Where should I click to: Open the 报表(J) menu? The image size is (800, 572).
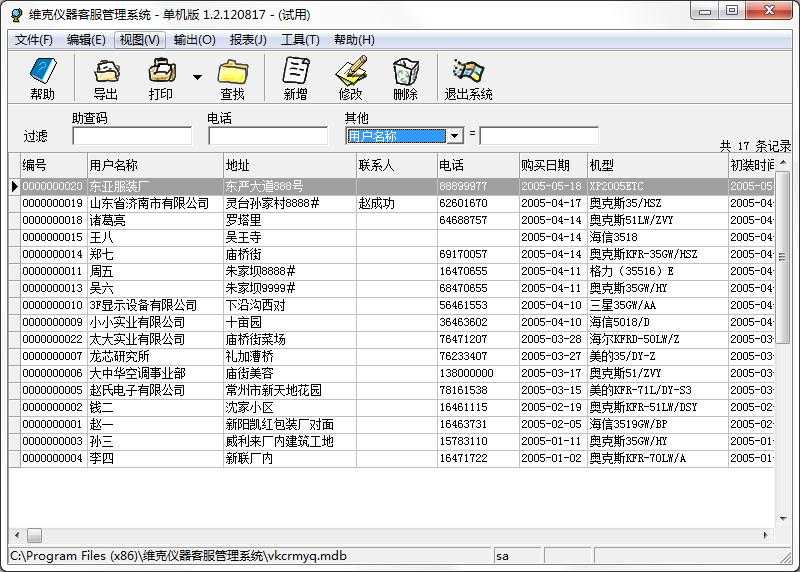click(x=248, y=40)
